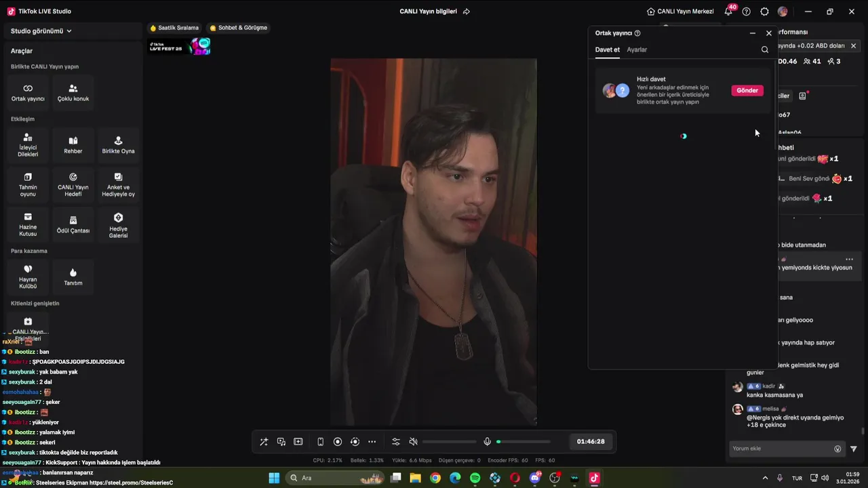The height and width of the screenshot is (488, 868).
Task: Open File Explorer from the taskbar
Action: [415, 478]
